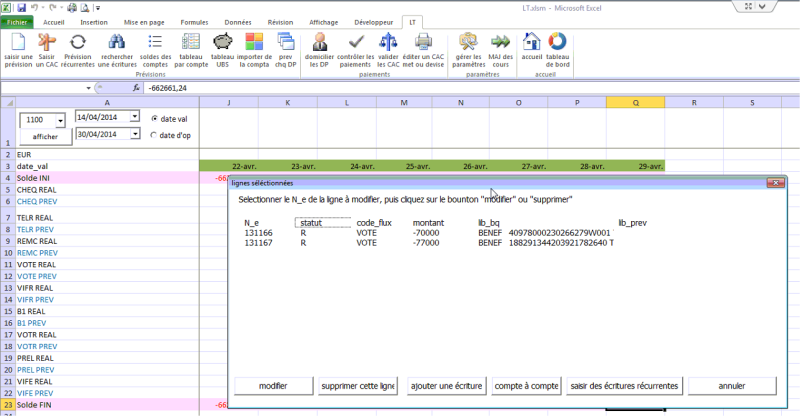This screenshot has height=416, width=800.
Task: Click 'saisir des écritures récurrentes' button
Action: [x=624, y=386]
